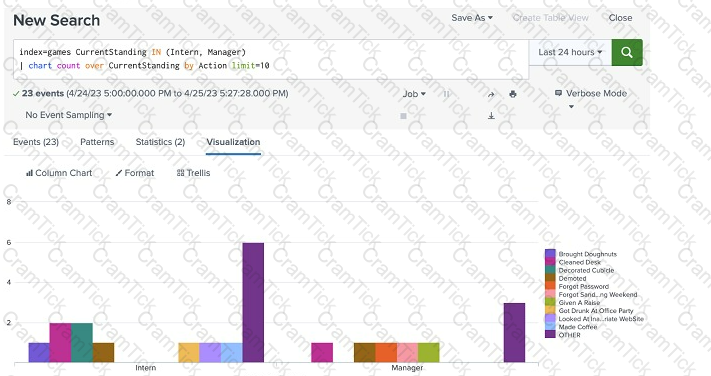Pause the job with the pause icon
The image size is (711, 376).
coord(446,94)
